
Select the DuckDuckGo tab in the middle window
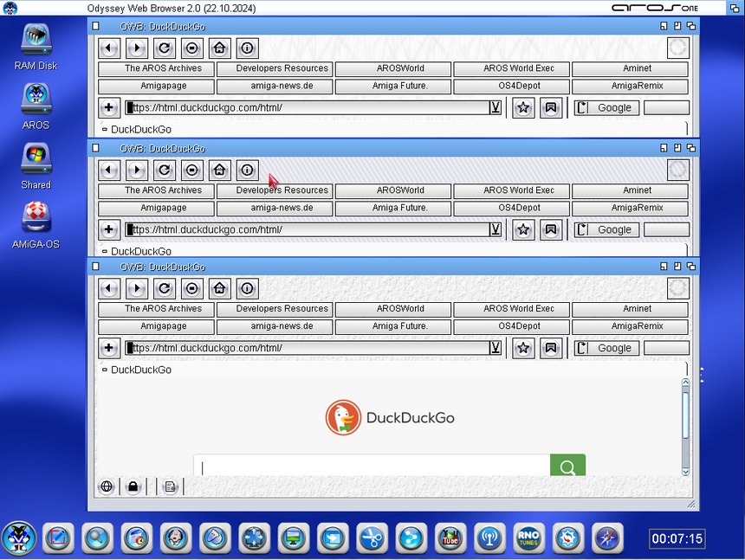[x=140, y=251]
